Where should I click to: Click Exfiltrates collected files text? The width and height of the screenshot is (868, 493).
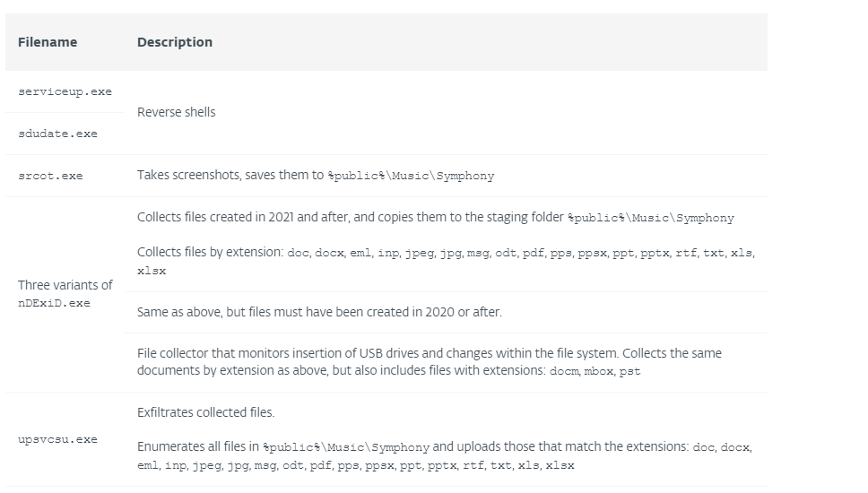206,412
